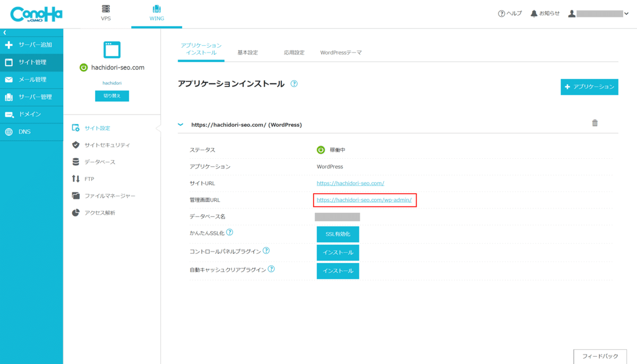This screenshot has width=637, height=364.
Task: Go to ドメイン in the sidebar
Action: 31,114
